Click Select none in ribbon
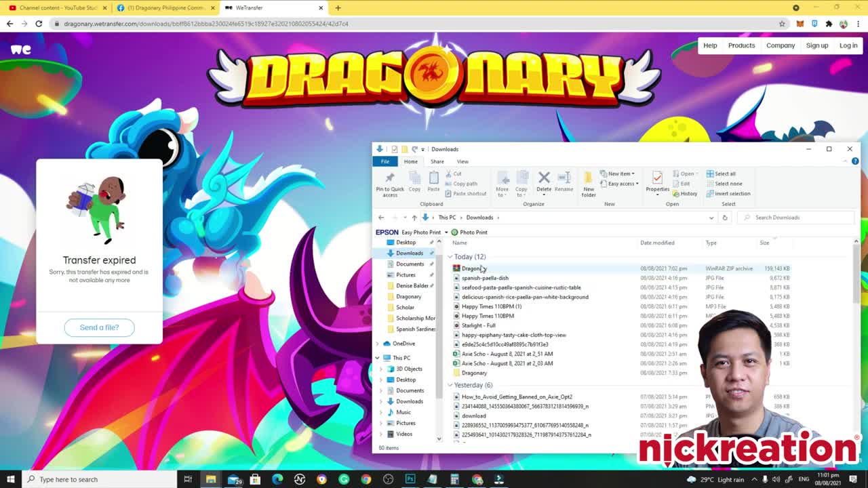 (724, 184)
